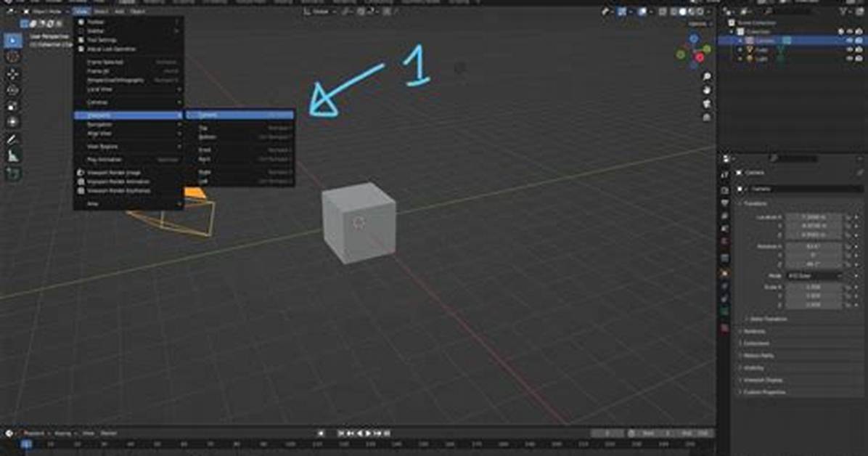Screen dimensions: 868x456
Task: Select the 3D Cursor tool
Action: (x=13, y=57)
